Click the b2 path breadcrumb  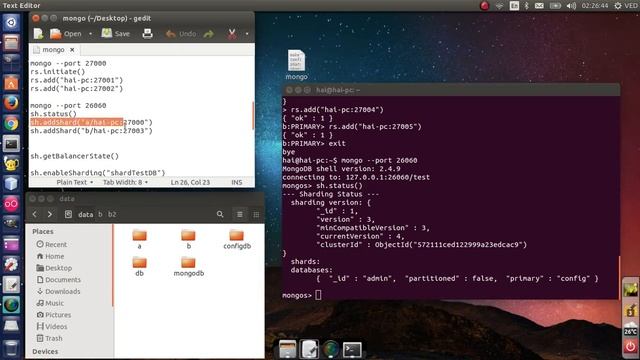point(112,214)
